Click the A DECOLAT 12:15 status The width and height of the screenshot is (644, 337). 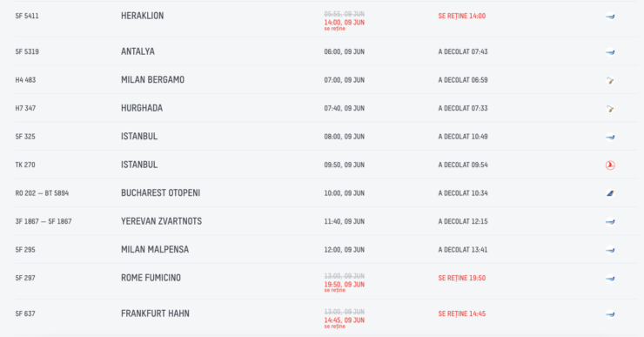pyautogui.click(x=463, y=221)
